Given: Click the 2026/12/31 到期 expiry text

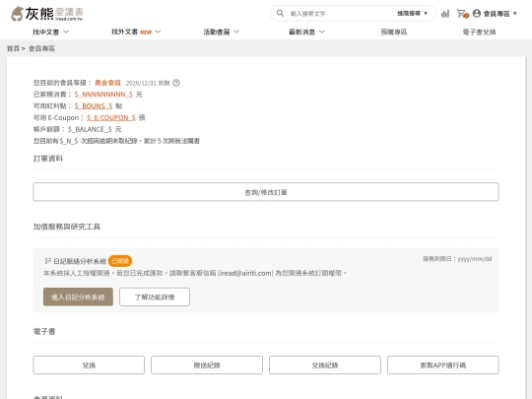Looking at the screenshot, I should coord(148,83).
